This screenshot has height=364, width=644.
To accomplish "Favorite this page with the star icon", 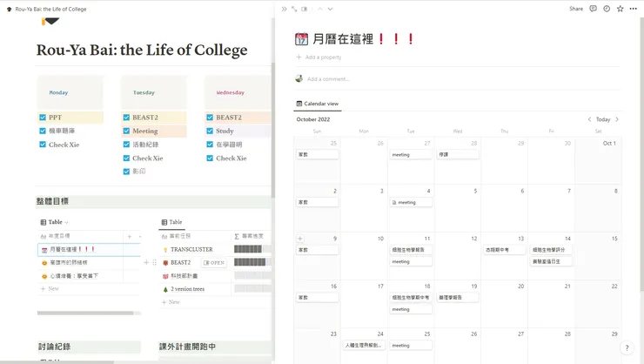I will pyautogui.click(x=619, y=9).
